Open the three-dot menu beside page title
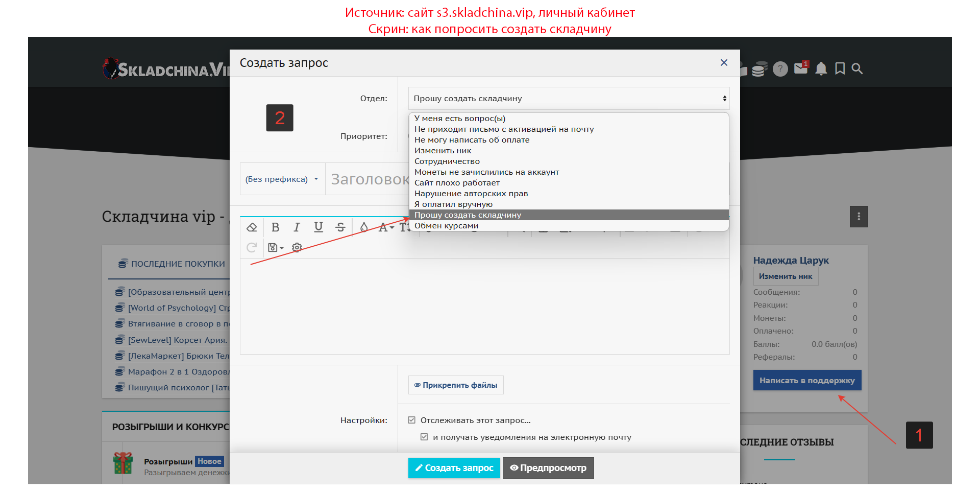Screen dimensions: 980x492 click(x=859, y=217)
